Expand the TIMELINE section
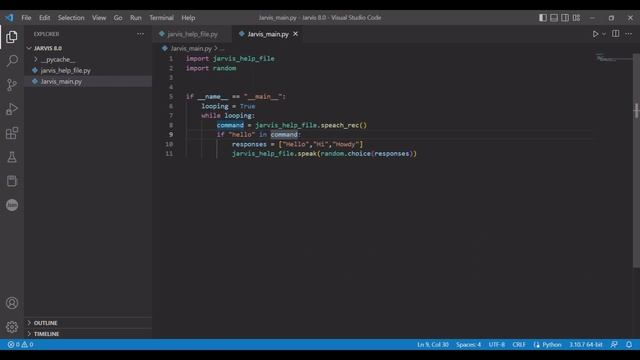 tap(88, 334)
